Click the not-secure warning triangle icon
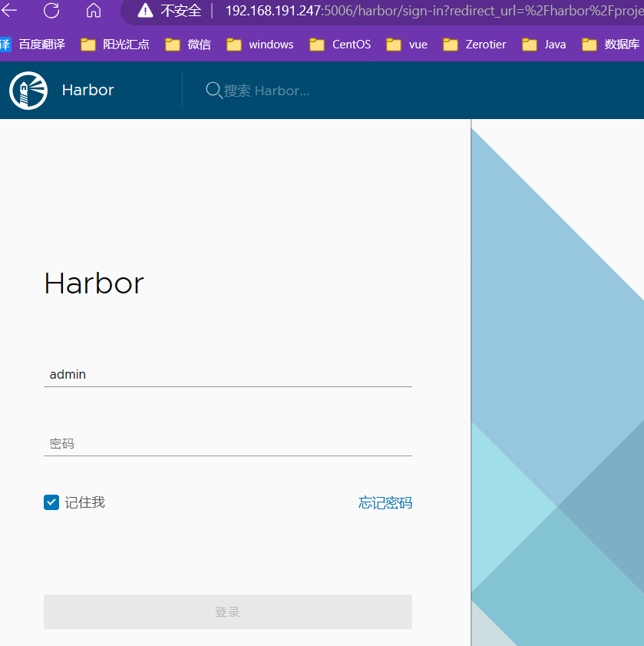The height and width of the screenshot is (646, 644). click(x=145, y=10)
